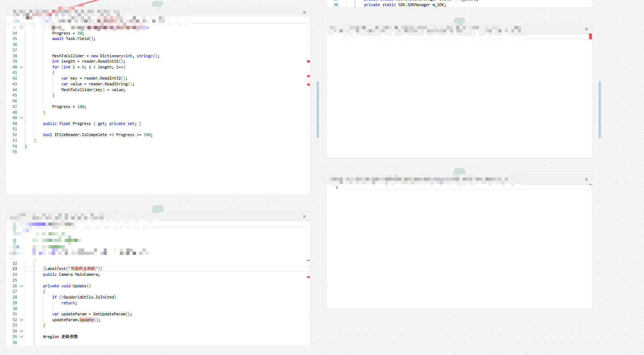Close the lower-right panel showing line 1

[x=586, y=179]
